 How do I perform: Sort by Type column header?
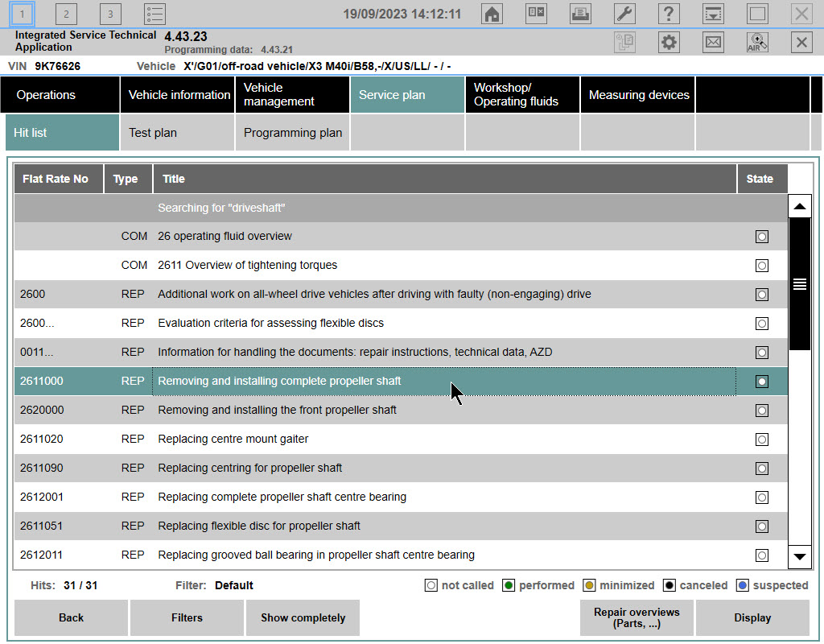[128, 179]
